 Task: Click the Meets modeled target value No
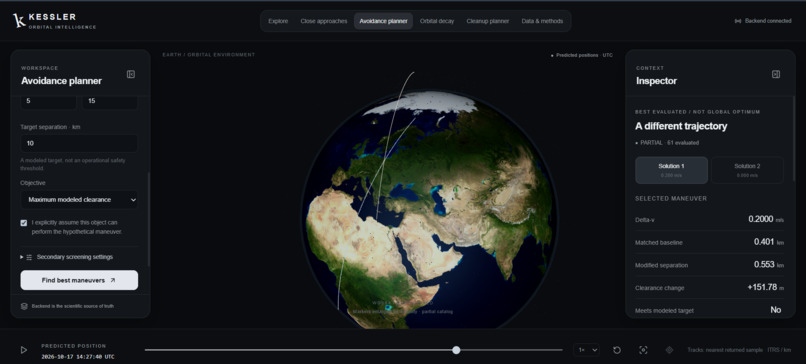(776, 310)
